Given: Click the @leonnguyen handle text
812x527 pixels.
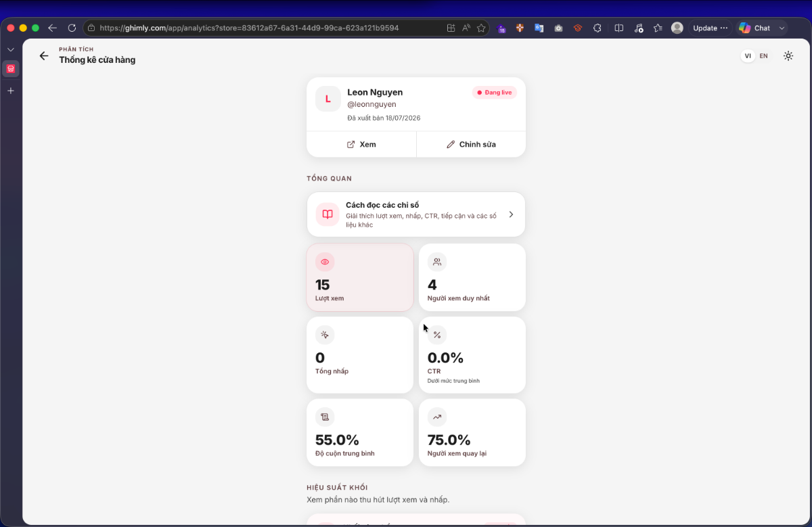Looking at the screenshot, I should [x=371, y=105].
